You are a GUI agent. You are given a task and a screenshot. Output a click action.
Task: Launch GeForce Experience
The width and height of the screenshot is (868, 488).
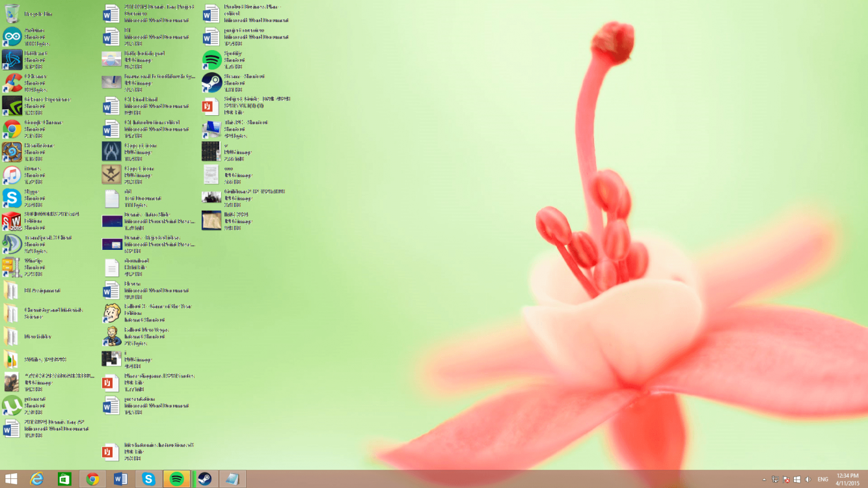point(10,104)
